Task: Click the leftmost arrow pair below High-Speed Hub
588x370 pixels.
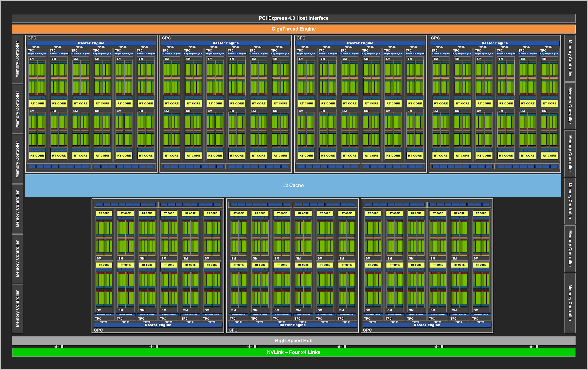Action: click(59, 346)
